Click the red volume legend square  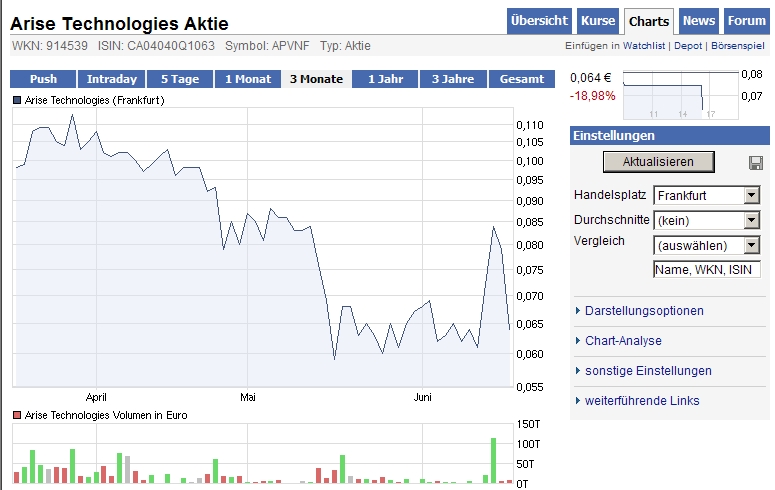pos(17,415)
